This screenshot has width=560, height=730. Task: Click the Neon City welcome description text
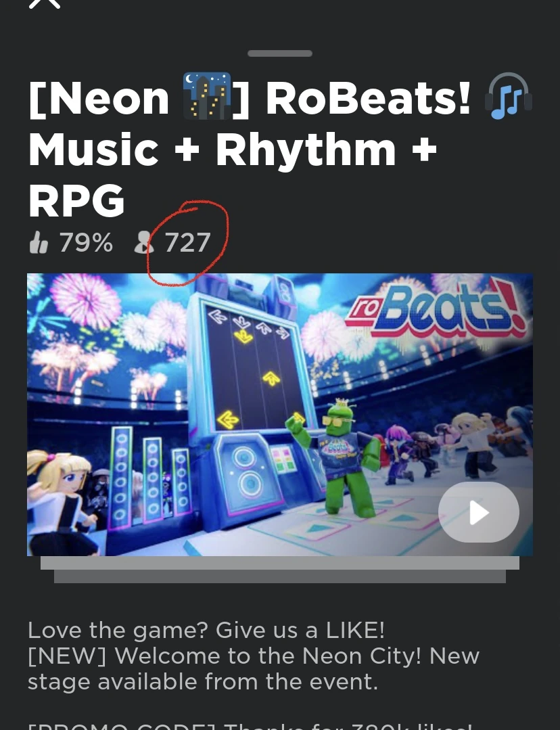point(254,669)
